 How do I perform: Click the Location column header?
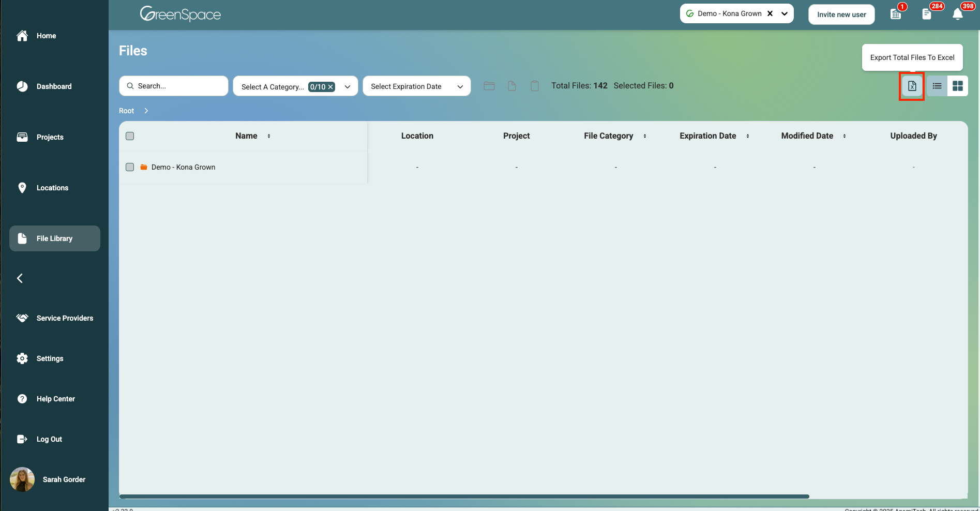[x=417, y=136]
